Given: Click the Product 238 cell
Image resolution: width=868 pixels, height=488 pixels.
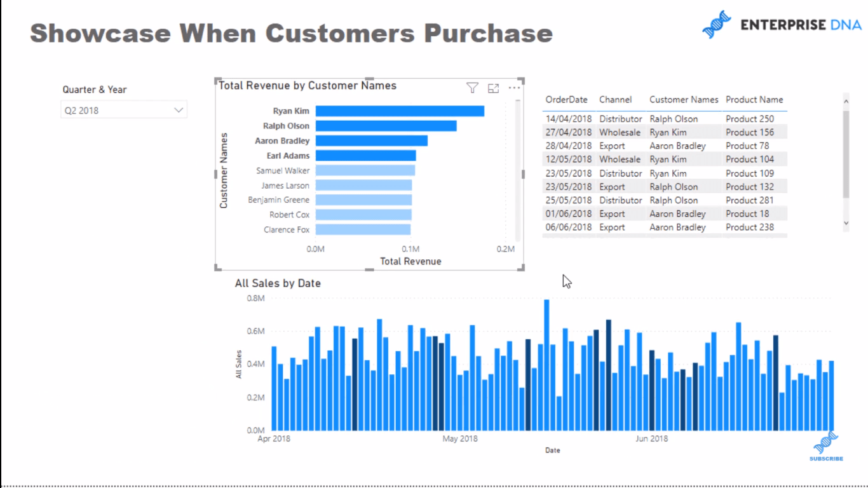Looking at the screenshot, I should pos(750,227).
